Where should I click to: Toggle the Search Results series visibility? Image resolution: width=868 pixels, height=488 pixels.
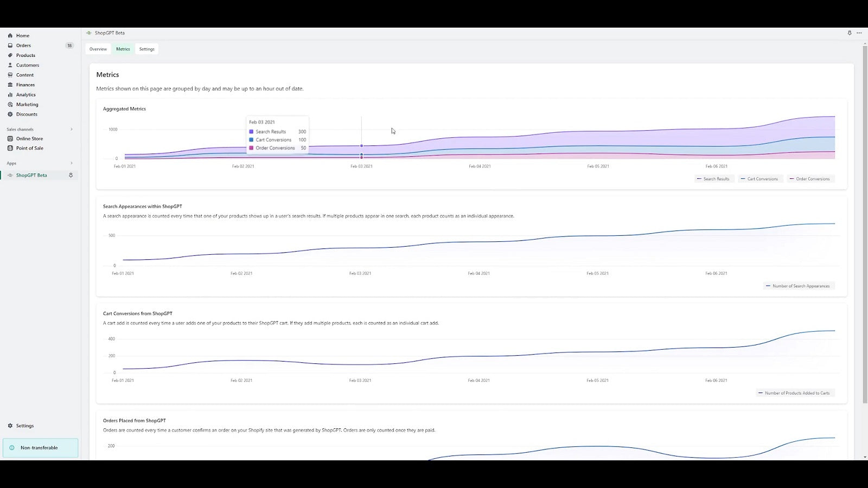(713, 178)
